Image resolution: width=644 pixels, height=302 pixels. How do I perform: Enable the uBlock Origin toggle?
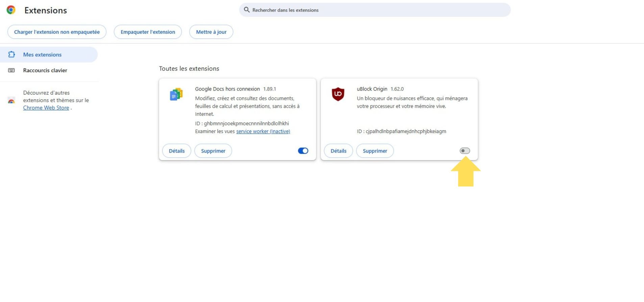465,151
